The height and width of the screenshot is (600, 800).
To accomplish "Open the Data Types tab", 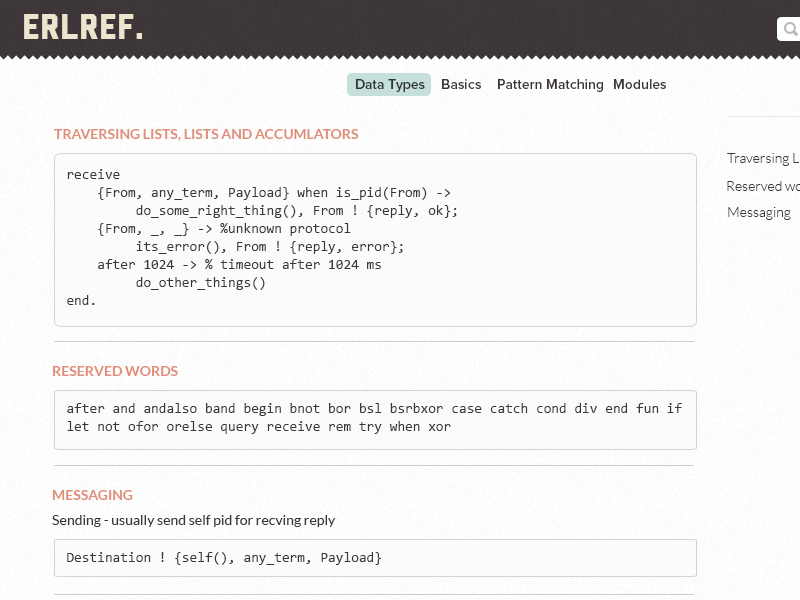I will (x=389, y=85).
